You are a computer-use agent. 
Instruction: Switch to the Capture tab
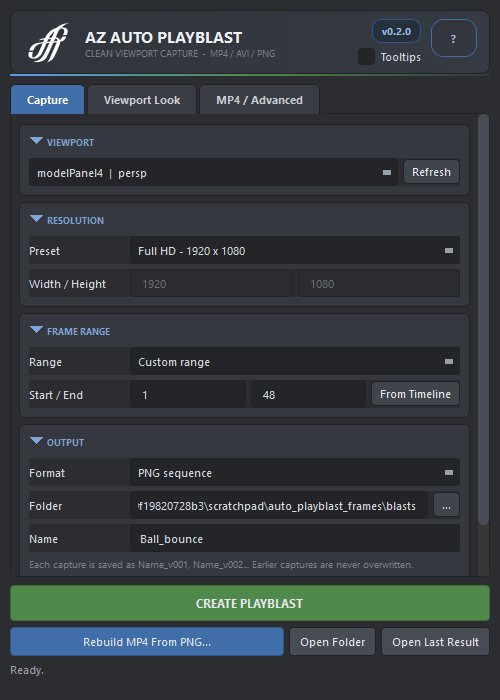click(x=47, y=100)
